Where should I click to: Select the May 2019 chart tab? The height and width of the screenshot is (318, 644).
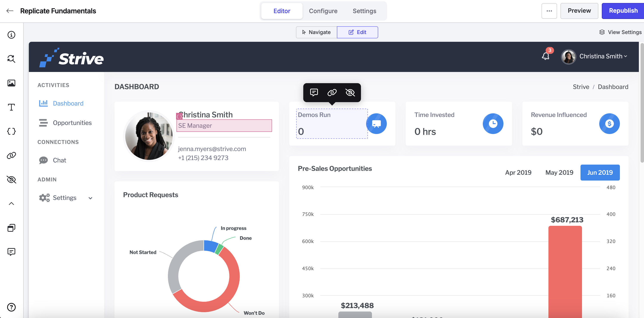point(559,172)
